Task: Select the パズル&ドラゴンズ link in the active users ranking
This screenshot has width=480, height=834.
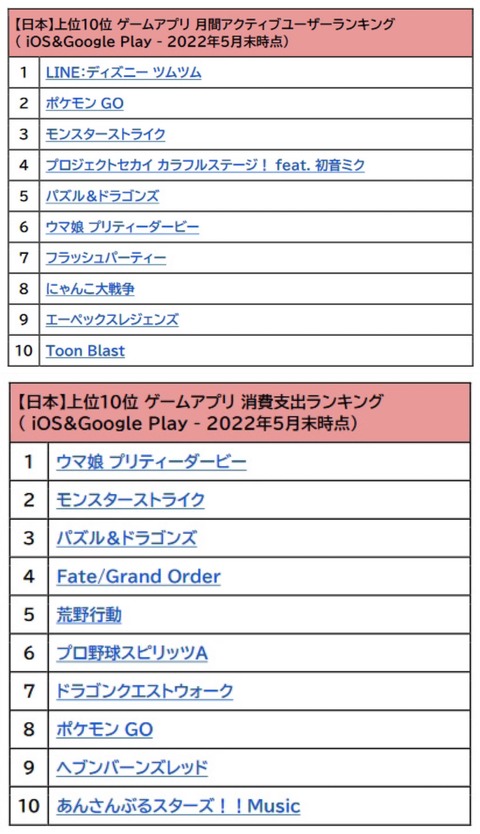Action: click(102, 196)
